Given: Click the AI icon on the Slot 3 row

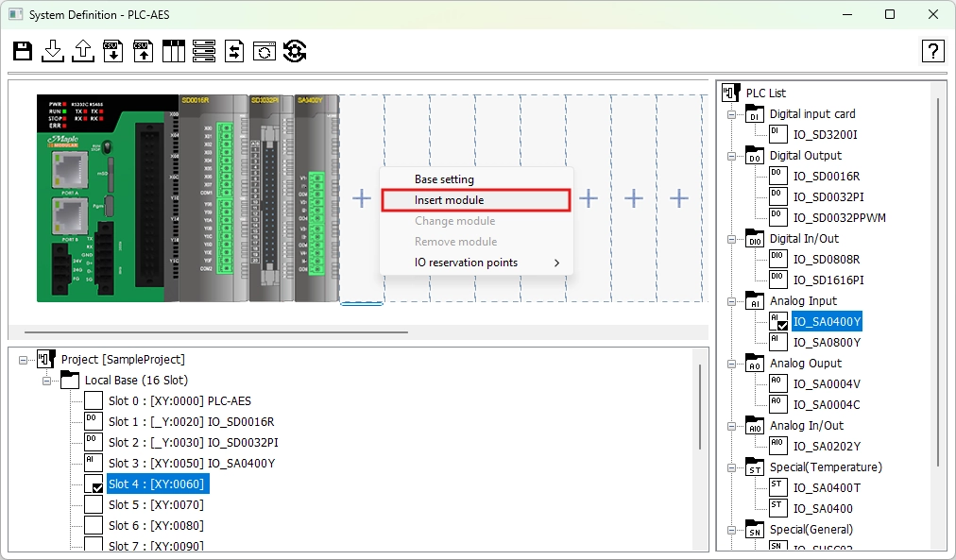Looking at the screenshot, I should click(x=94, y=463).
